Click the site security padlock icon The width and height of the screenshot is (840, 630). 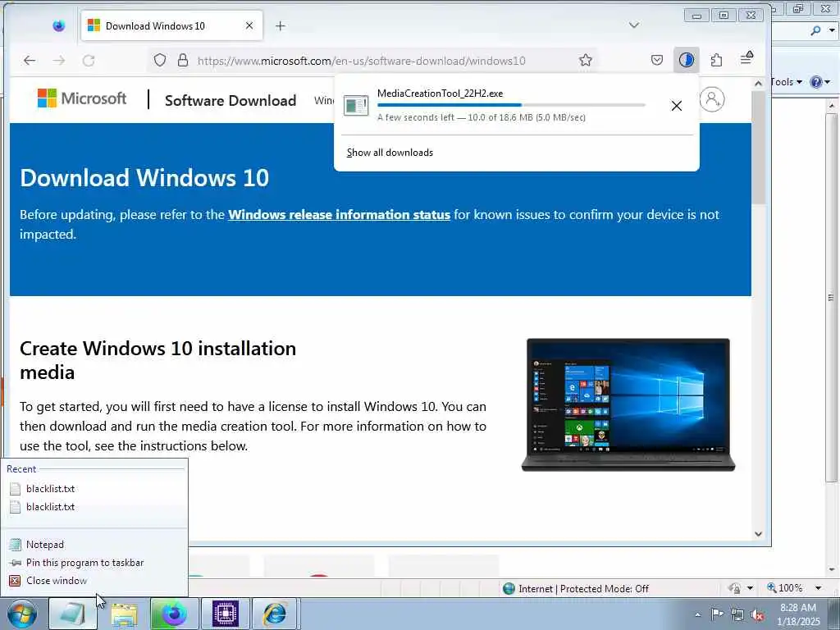(x=183, y=60)
